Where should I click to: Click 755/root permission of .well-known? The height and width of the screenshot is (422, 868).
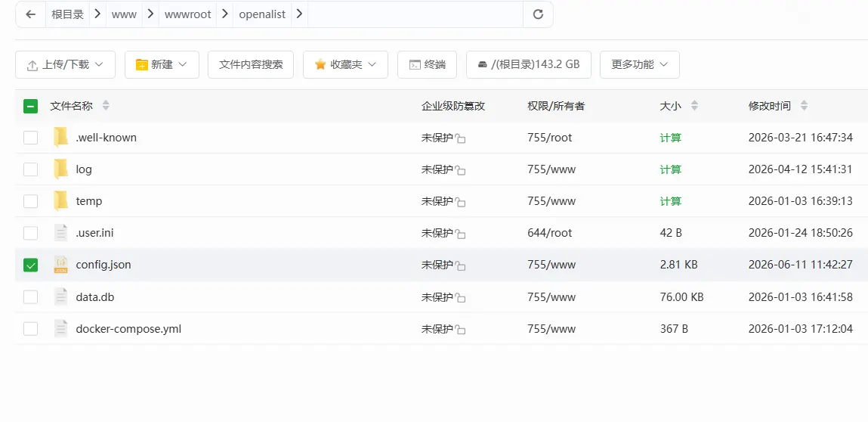pos(550,138)
